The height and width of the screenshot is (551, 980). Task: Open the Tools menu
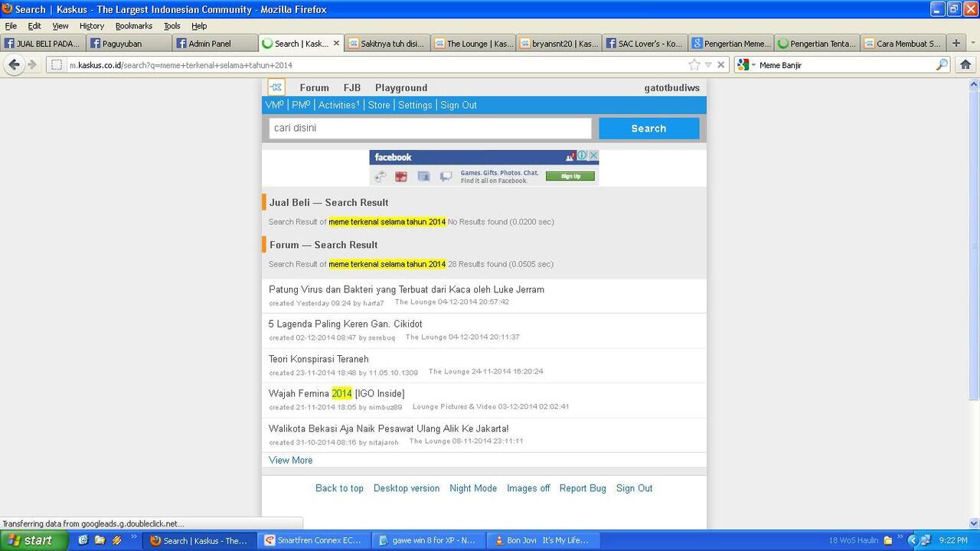click(172, 26)
